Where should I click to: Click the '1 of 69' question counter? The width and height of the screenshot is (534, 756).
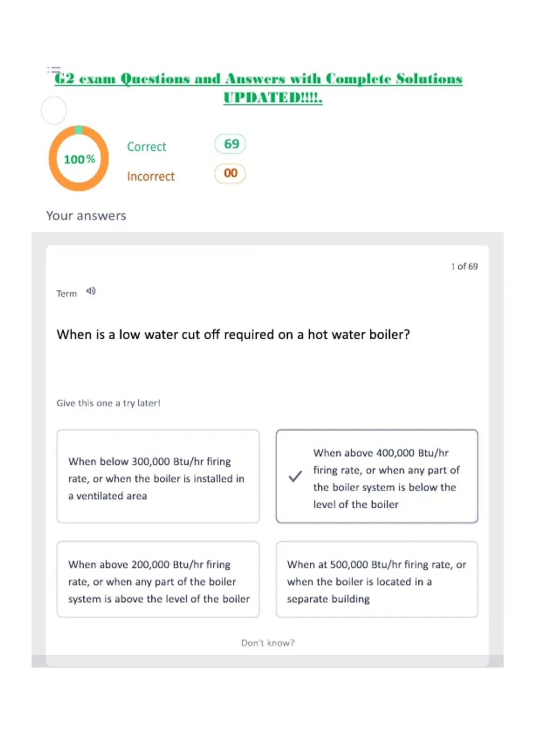(x=464, y=266)
